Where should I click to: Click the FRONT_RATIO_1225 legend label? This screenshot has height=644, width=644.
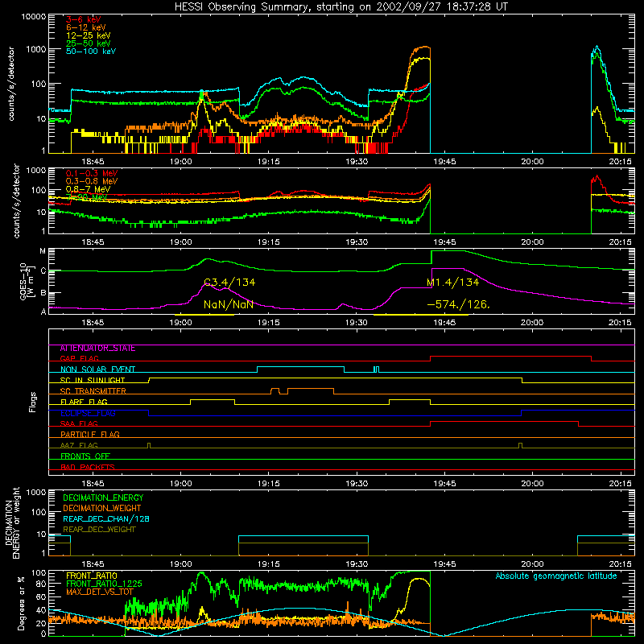tap(104, 584)
